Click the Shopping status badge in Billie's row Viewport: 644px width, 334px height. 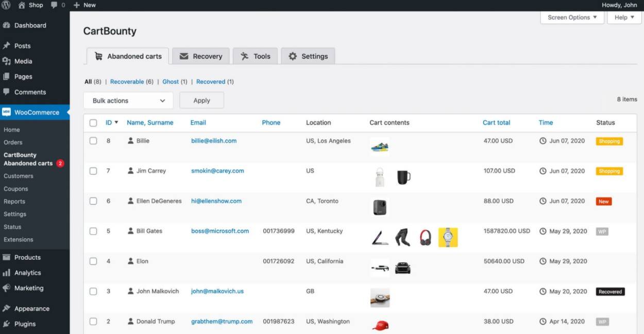coord(609,141)
